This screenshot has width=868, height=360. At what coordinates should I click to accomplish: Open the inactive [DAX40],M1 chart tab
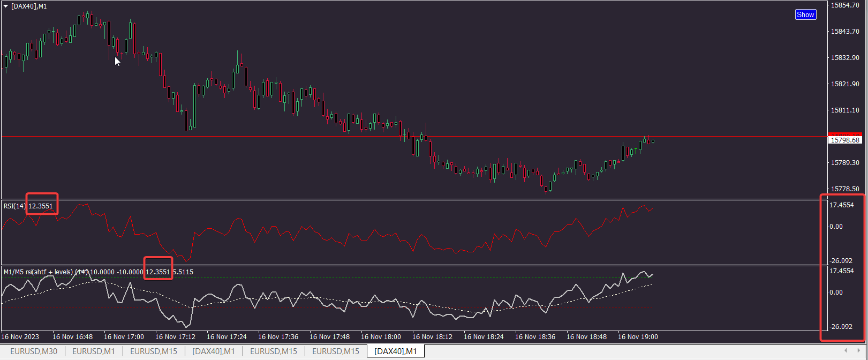214,351
